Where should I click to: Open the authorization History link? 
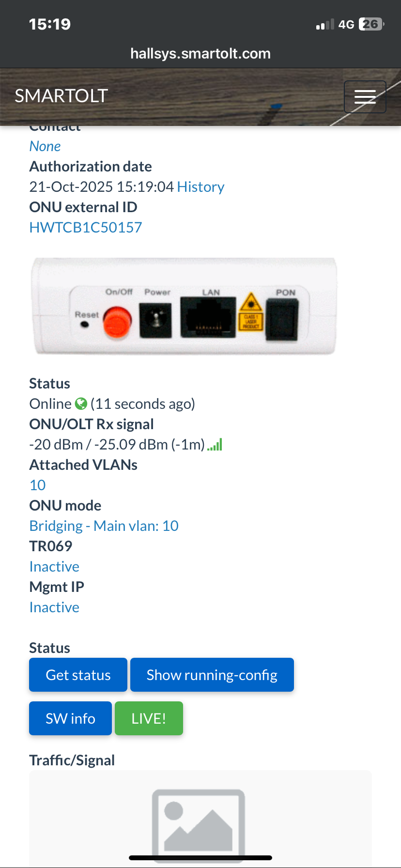tap(200, 187)
